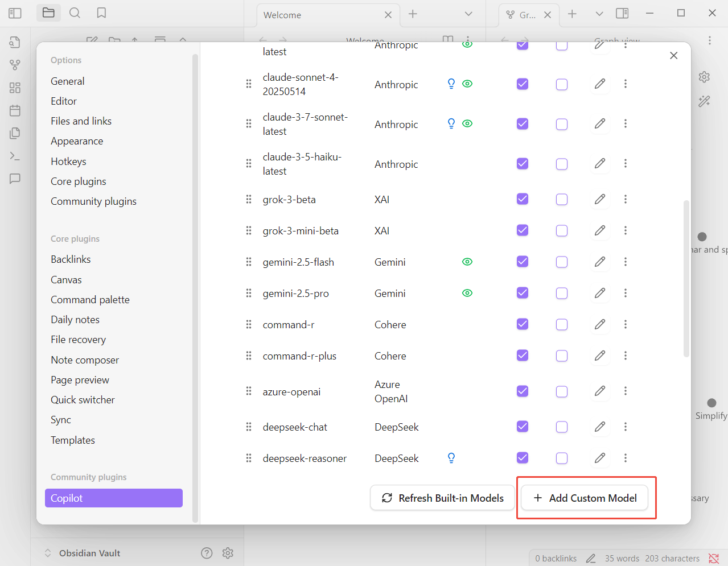Open settings gear next to Obsidian Vault
This screenshot has width=728, height=566.
click(x=228, y=553)
